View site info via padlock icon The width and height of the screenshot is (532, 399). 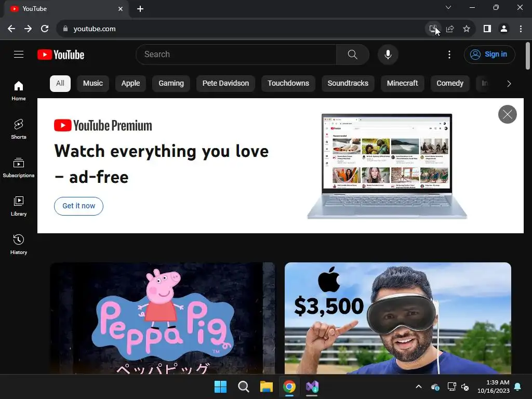65,29
